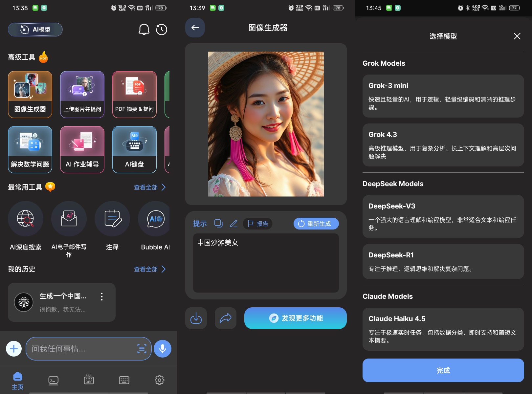
Task: Select the Claude Haiku 4.5 model
Action: 443,329
